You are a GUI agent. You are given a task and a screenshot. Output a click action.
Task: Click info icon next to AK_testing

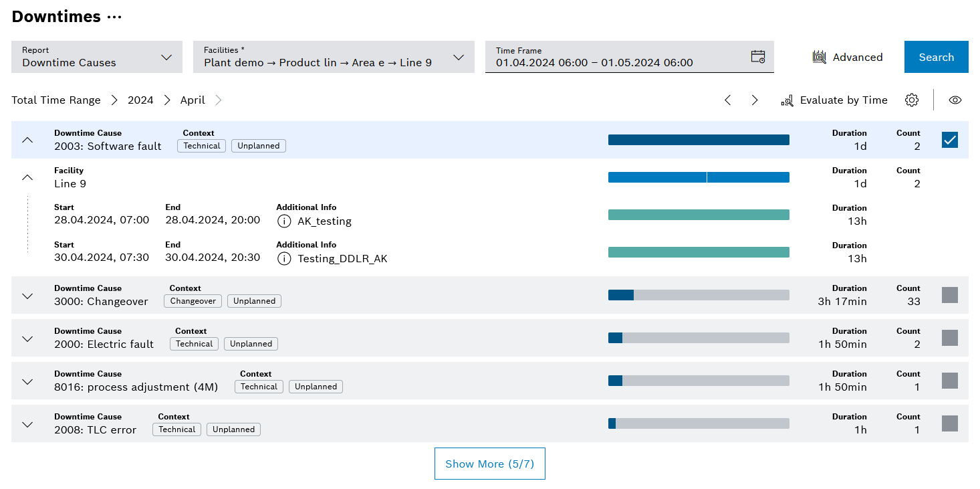(284, 221)
